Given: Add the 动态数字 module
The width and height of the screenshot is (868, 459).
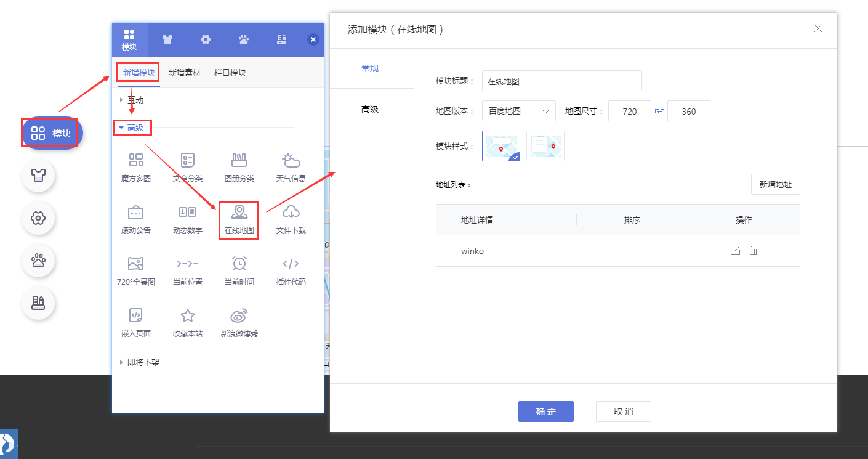Looking at the screenshot, I should 188,220.
